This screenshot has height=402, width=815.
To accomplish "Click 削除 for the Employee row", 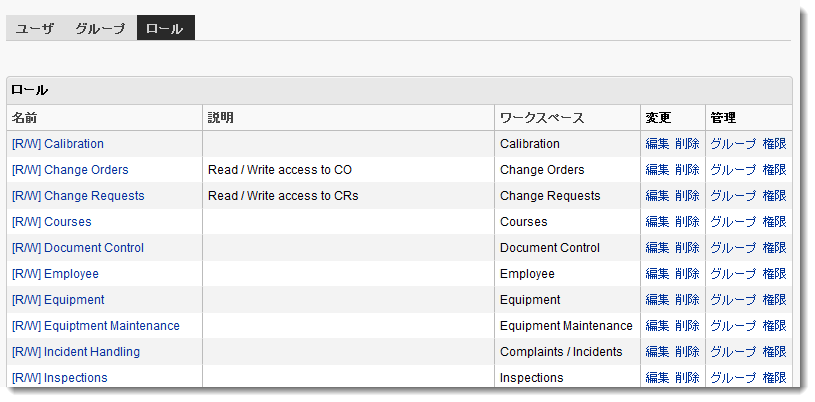I will click(687, 274).
